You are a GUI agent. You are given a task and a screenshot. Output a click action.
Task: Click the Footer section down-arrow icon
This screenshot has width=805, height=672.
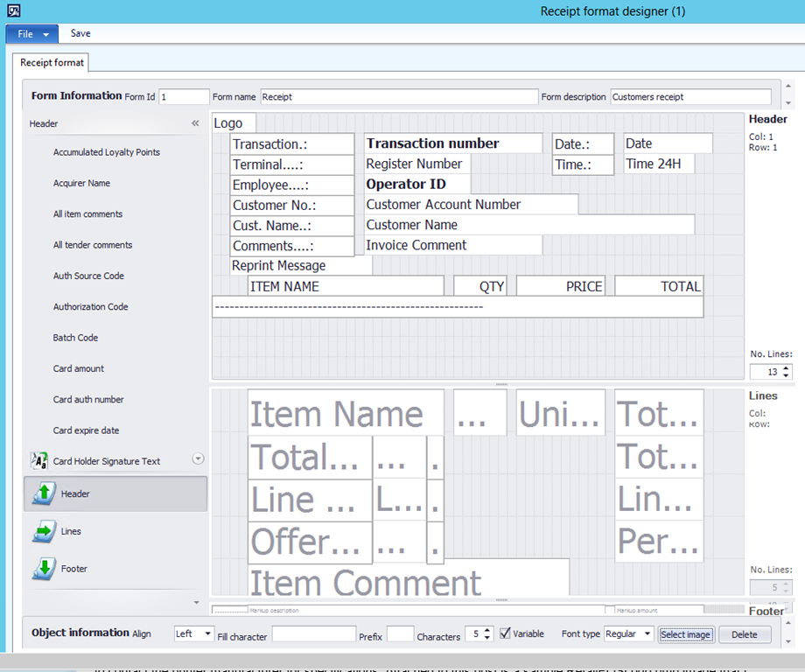click(x=44, y=569)
